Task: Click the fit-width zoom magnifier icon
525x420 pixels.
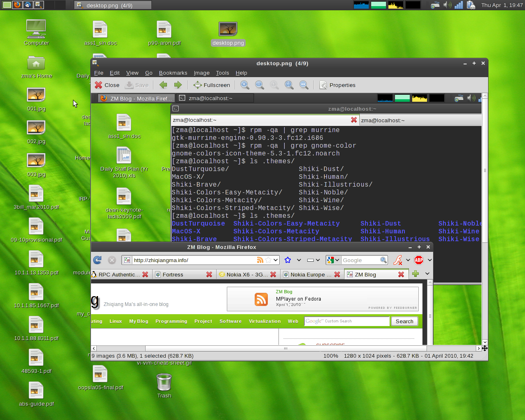Action: (304, 85)
